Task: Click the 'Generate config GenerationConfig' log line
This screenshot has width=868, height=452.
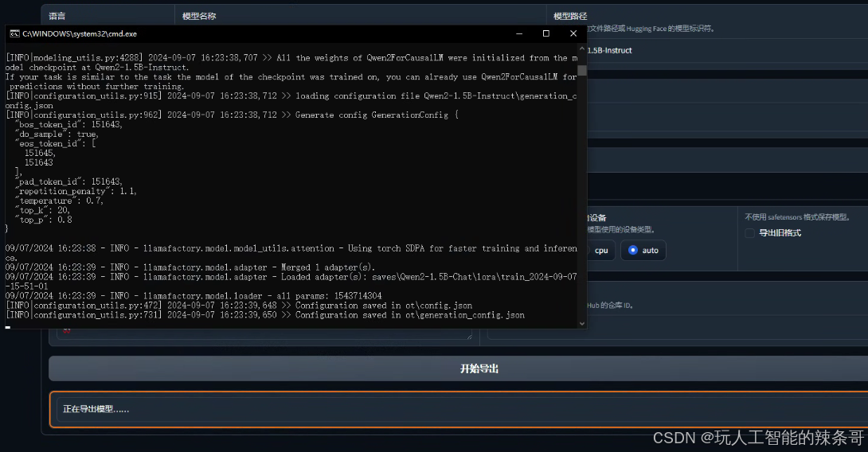Action: (233, 115)
